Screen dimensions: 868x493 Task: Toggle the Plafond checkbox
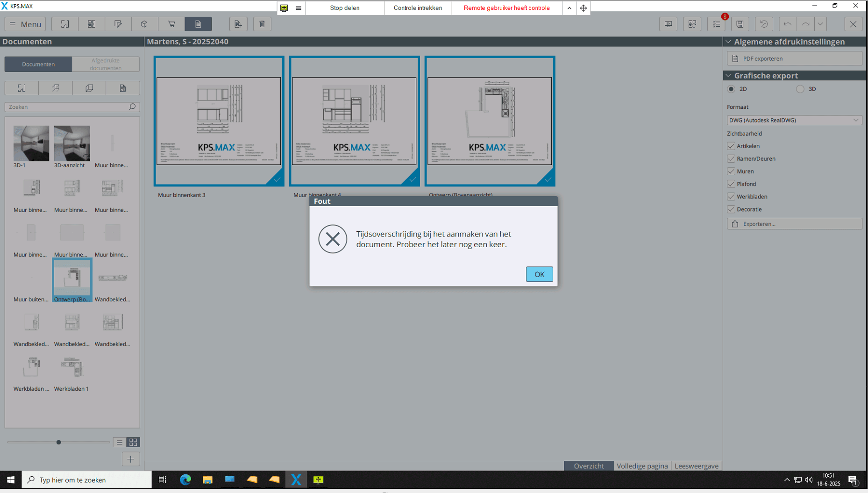pyautogui.click(x=731, y=184)
